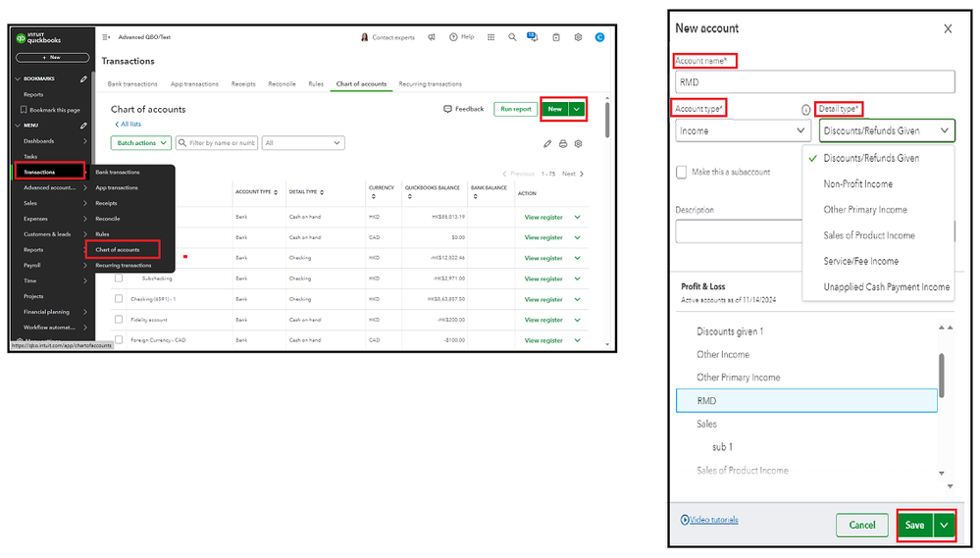The width and height of the screenshot is (980, 558).
Task: Select Service/Fee Income option
Action: [x=860, y=261]
